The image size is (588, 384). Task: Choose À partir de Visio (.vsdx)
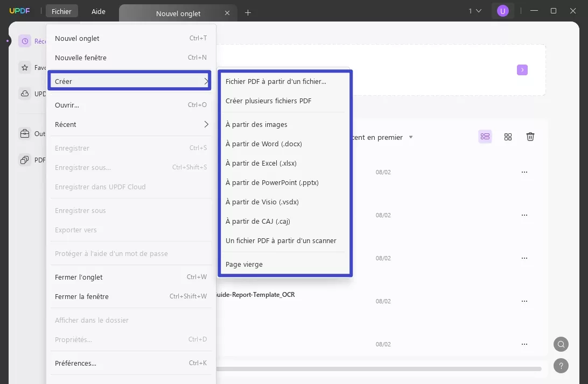[x=284, y=202]
